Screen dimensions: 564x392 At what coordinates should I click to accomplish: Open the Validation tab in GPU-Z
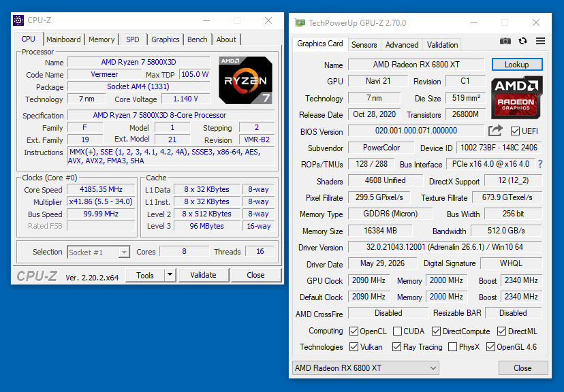[442, 45]
